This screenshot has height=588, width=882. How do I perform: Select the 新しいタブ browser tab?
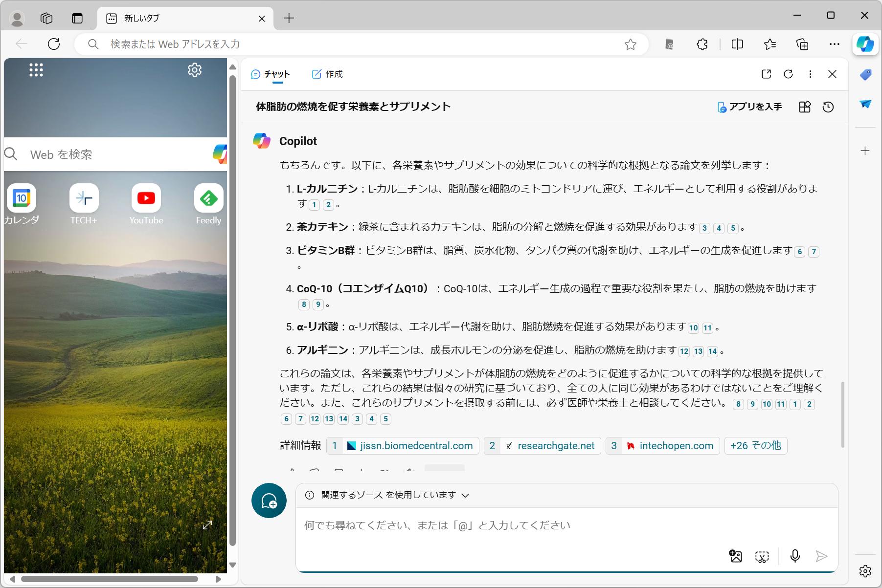[186, 19]
